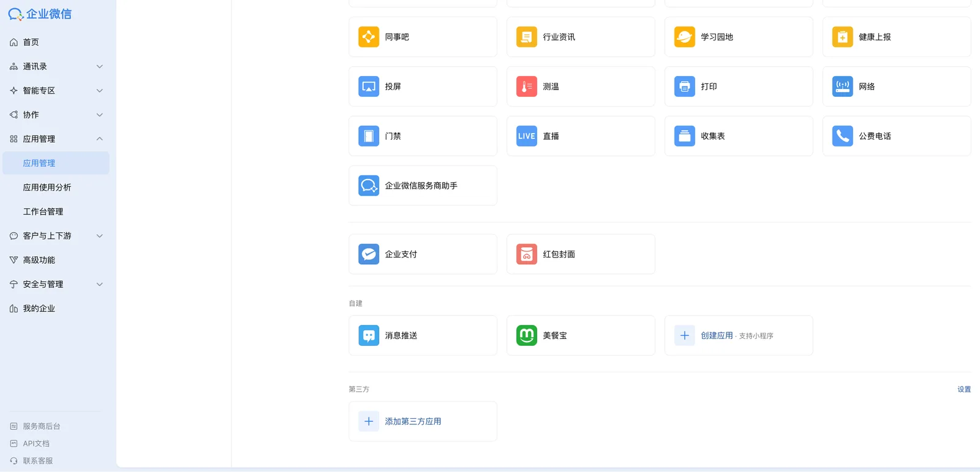Click the 企业微信 logo
Viewport: 980px width, 472px height.
pos(40,14)
